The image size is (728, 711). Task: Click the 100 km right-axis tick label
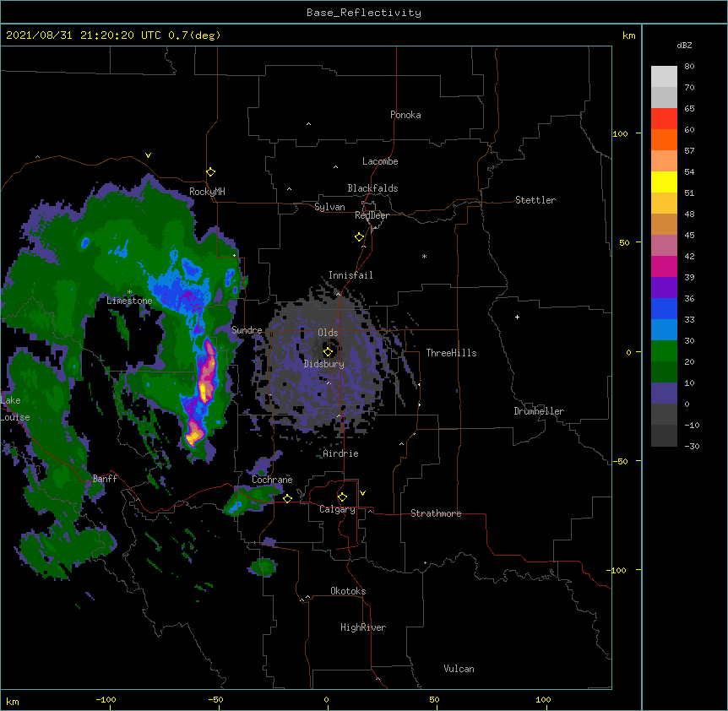620,133
